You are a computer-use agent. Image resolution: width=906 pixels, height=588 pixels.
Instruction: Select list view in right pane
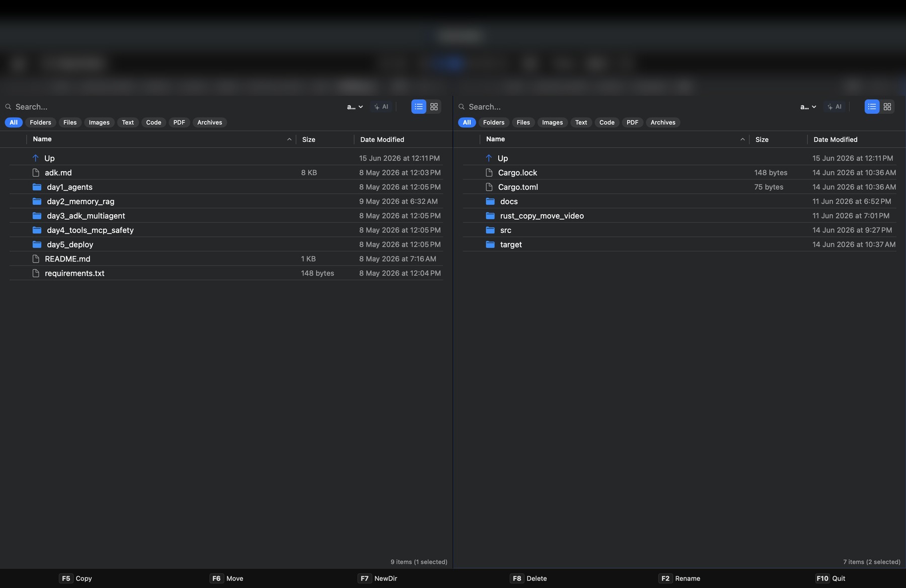click(872, 107)
